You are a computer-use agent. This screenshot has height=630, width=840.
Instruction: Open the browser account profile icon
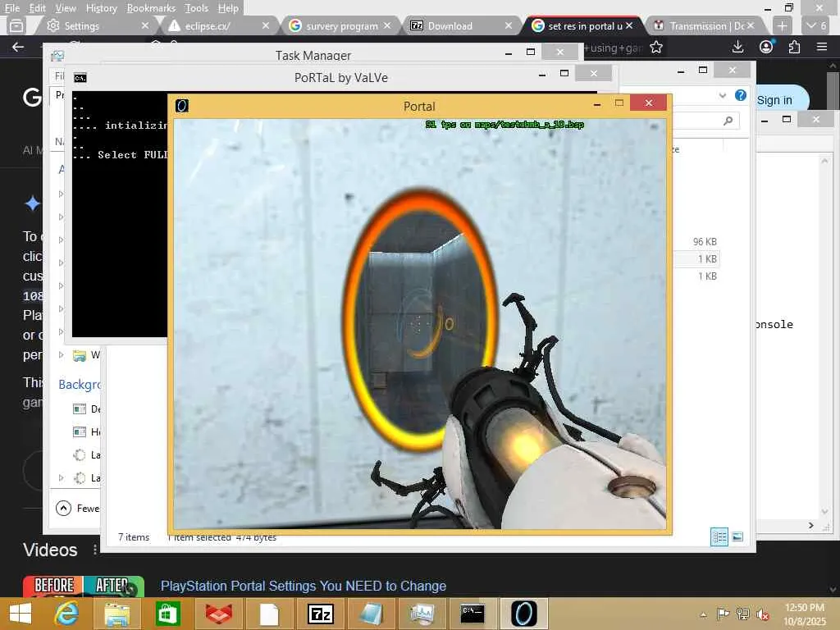pyautogui.click(x=766, y=47)
